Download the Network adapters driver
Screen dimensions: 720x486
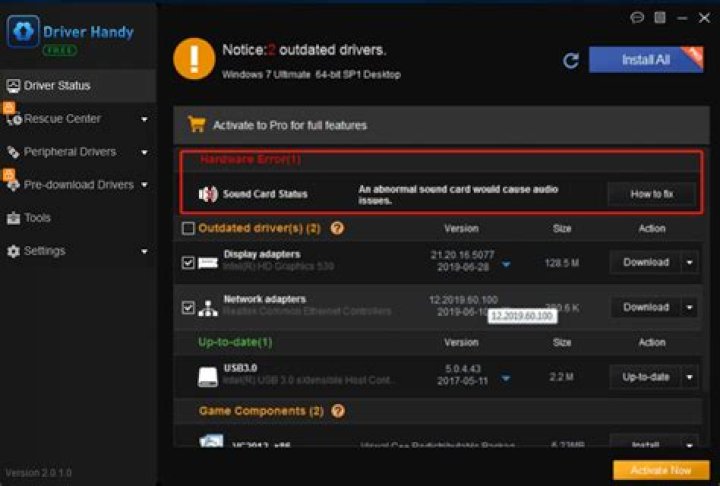[646, 307]
